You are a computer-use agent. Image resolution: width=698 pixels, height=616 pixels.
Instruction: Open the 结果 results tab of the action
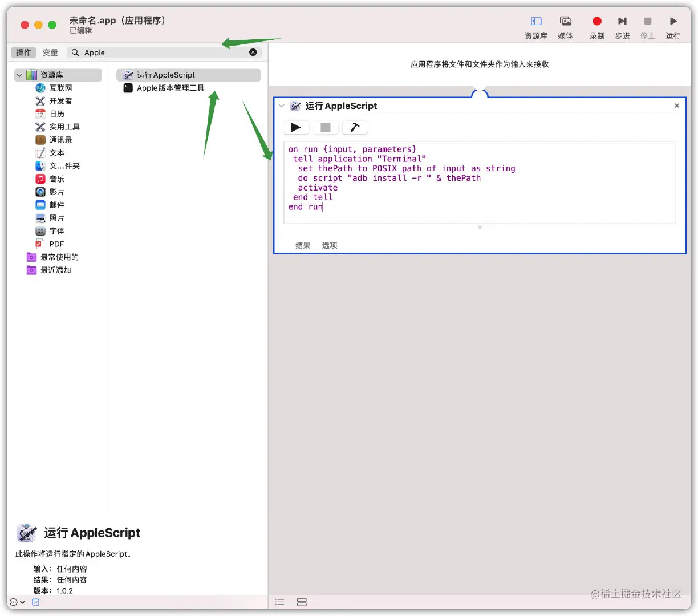(303, 245)
